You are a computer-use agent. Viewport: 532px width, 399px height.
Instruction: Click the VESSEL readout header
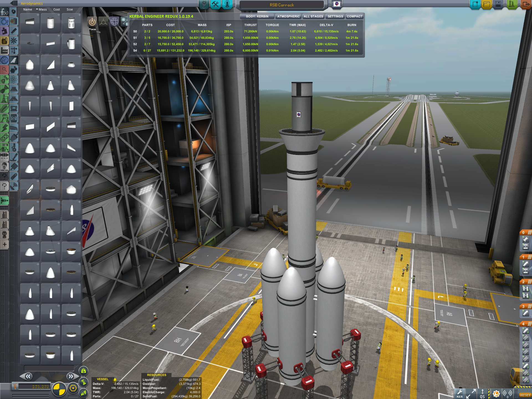[x=103, y=379]
